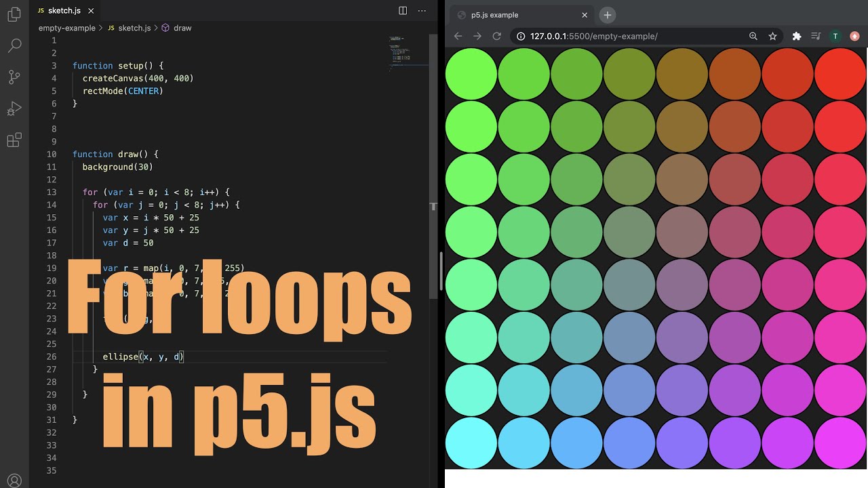Click line number 1 in the gutter
Viewport: 868px width, 488px height.
tap(54, 41)
